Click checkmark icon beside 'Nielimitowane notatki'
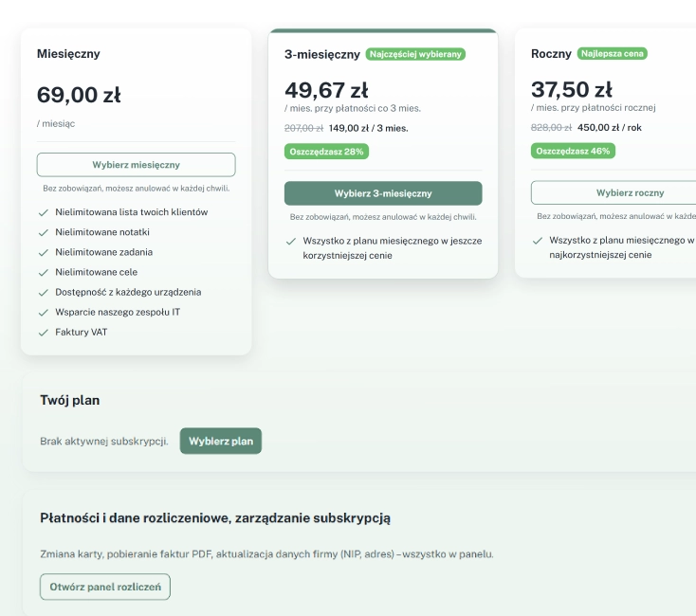Viewport: 696px width, 616px height. pos(44,232)
